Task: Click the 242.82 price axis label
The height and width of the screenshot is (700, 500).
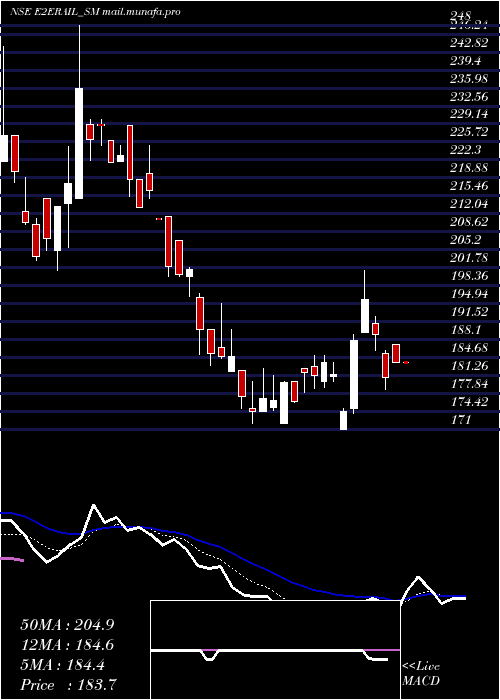Action: [467, 42]
